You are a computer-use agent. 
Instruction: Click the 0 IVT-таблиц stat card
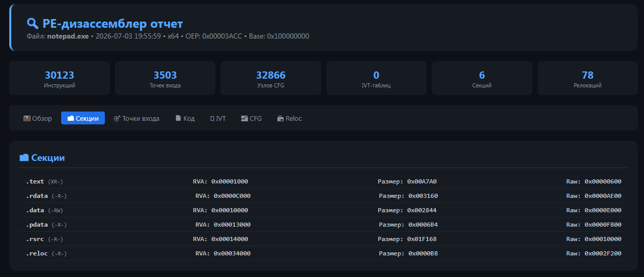(x=376, y=78)
